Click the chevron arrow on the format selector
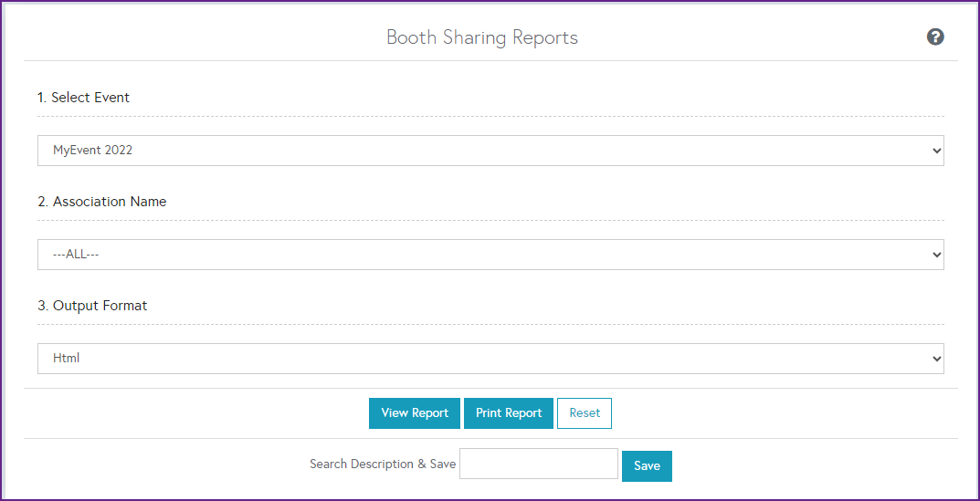The width and height of the screenshot is (980, 501). click(x=935, y=359)
